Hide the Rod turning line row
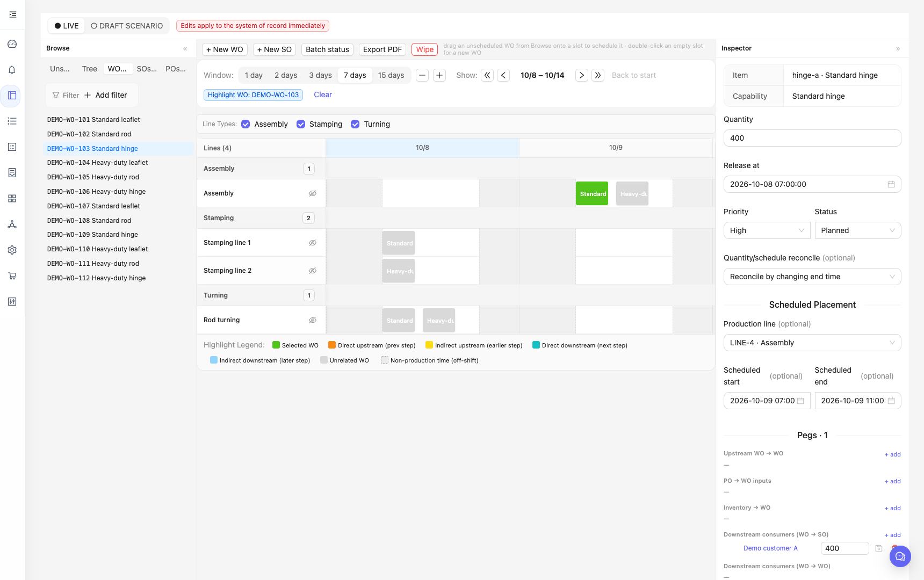Viewport: 924px width, 580px height. tap(313, 320)
